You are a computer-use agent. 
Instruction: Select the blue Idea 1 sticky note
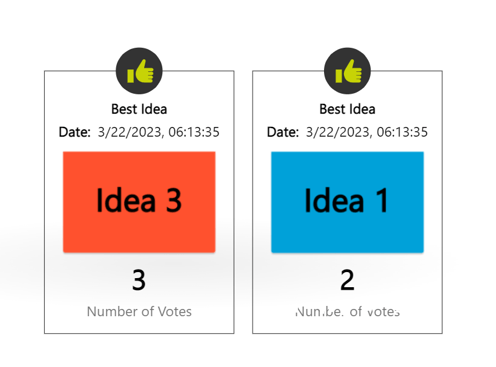(347, 202)
